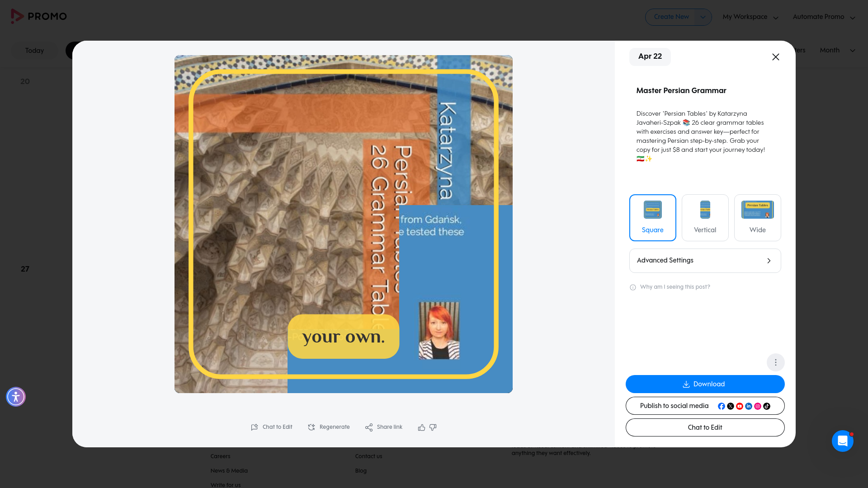This screenshot has height=488, width=868.
Task: Open the Automate Promo menu
Action: click(824, 17)
